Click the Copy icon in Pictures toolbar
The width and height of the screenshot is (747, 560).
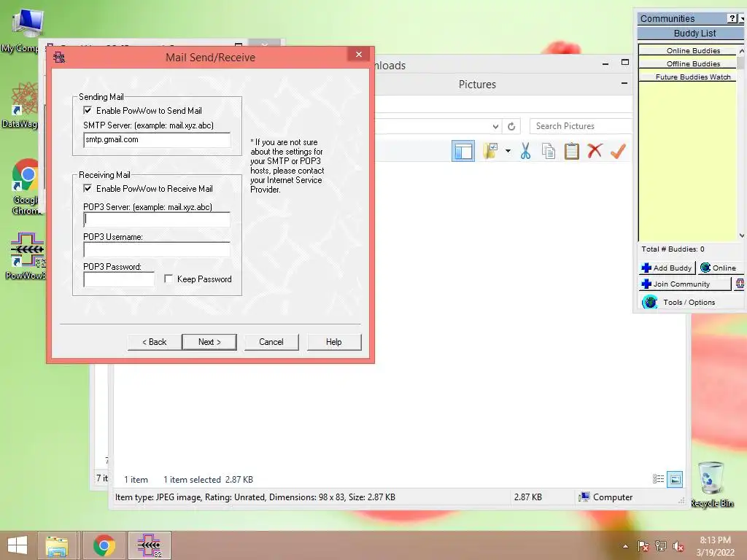tap(549, 151)
